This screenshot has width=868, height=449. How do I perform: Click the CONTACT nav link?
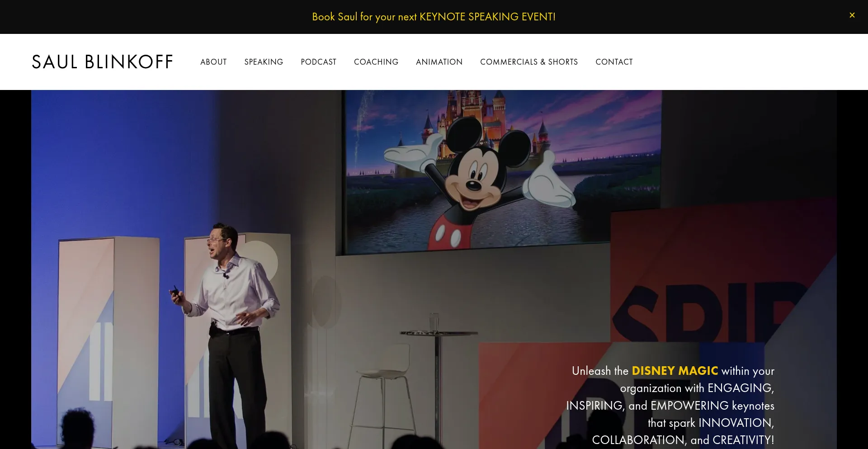coord(613,62)
